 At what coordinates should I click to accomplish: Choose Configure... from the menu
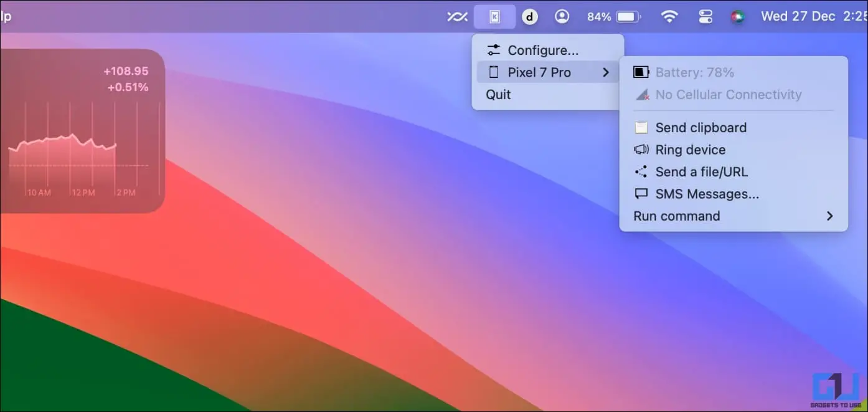coord(543,50)
